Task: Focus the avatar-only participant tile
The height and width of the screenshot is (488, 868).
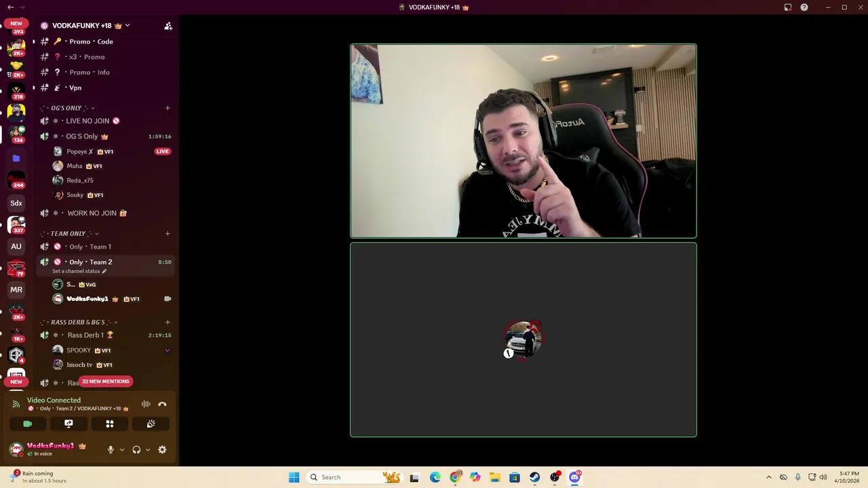Action: tap(524, 340)
